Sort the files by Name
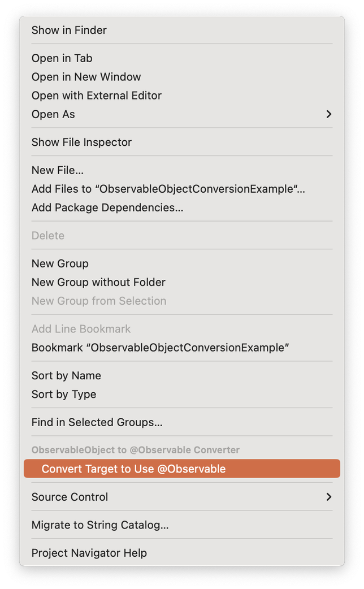The image size is (364, 589). tap(66, 375)
